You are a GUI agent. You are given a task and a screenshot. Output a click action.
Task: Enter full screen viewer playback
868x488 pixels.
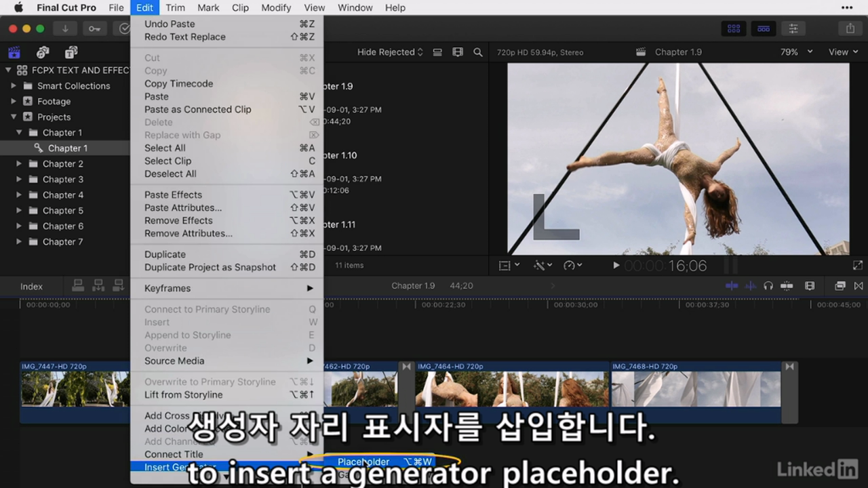point(858,266)
